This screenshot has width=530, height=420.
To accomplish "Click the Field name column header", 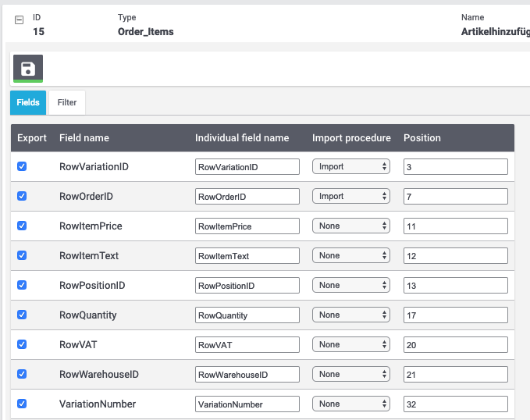I will [x=84, y=137].
